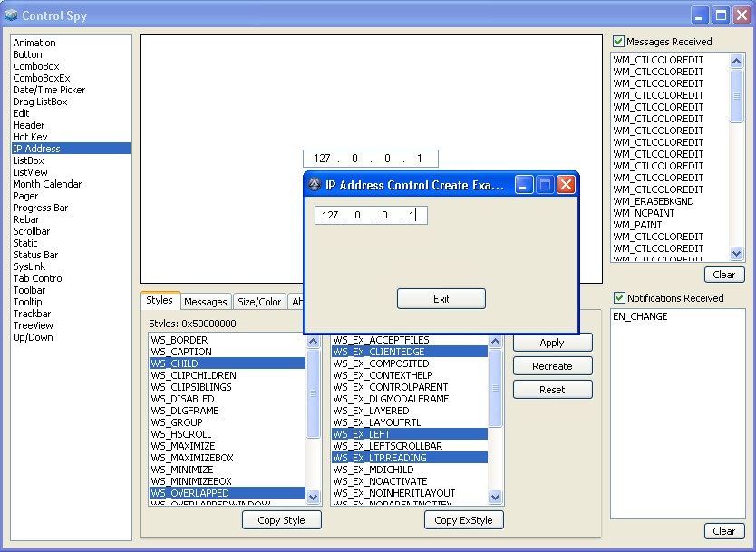The width and height of the screenshot is (756, 552).
Task: Select ListView in the controls list
Action: 31,172
